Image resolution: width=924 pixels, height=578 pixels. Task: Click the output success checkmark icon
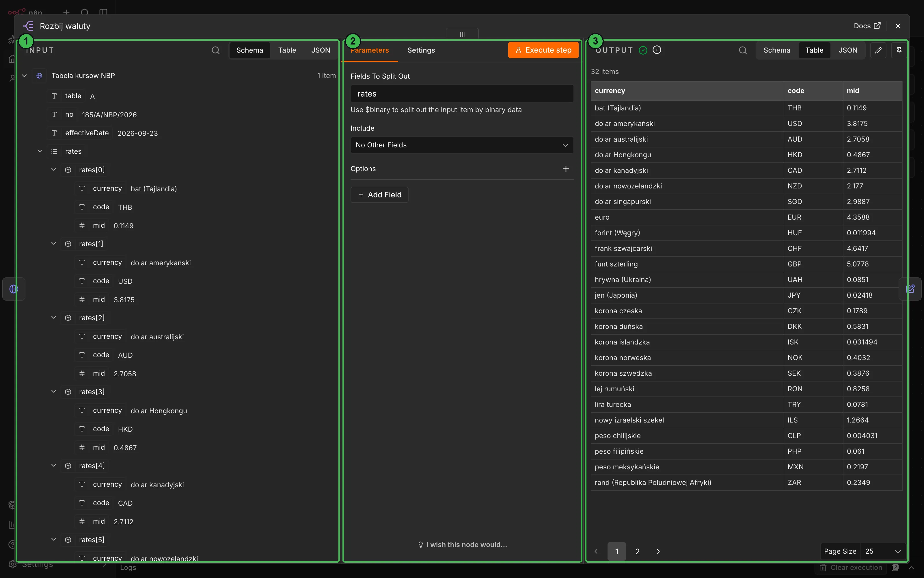[643, 50]
